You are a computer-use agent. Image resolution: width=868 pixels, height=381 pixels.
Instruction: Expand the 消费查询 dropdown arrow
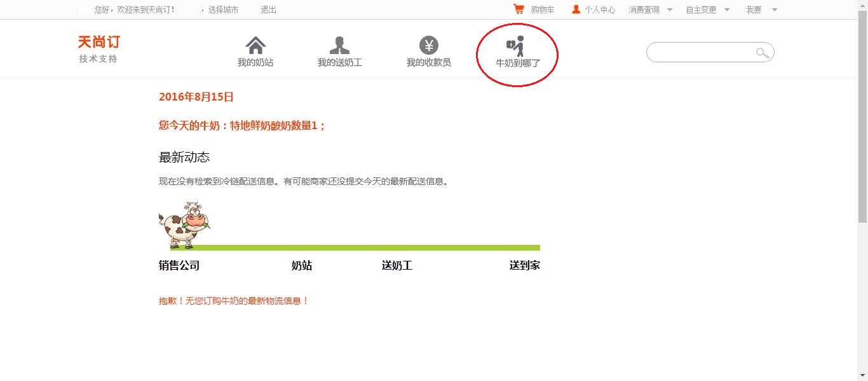click(670, 10)
